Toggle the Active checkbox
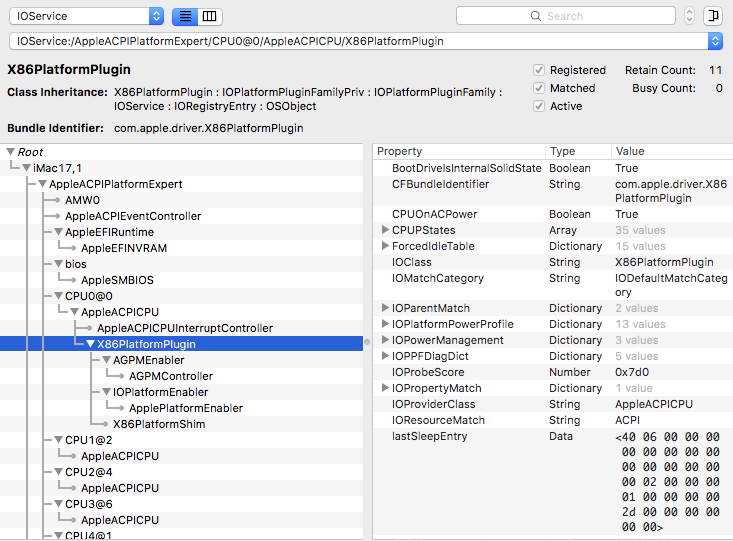 point(539,106)
